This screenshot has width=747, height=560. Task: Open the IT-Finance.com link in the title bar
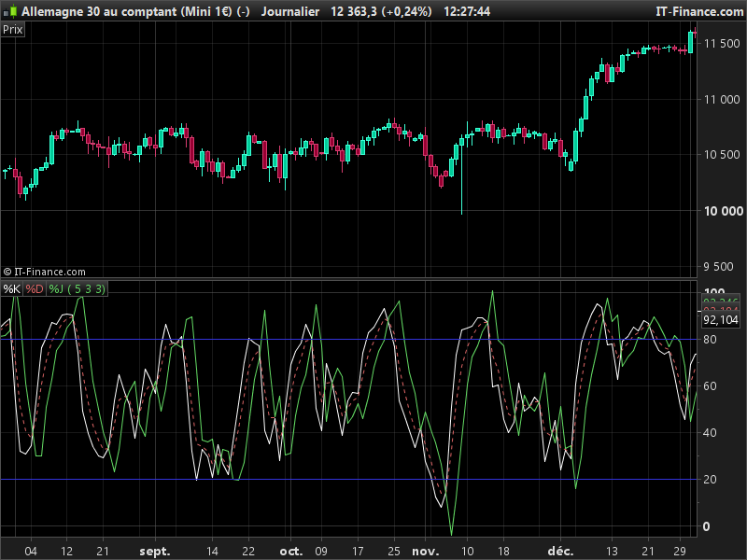pos(698,11)
